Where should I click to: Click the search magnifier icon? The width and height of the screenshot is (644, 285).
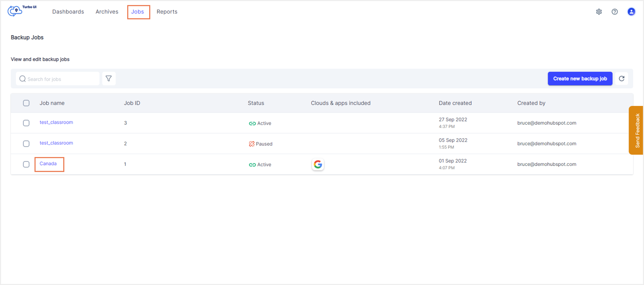pos(22,78)
